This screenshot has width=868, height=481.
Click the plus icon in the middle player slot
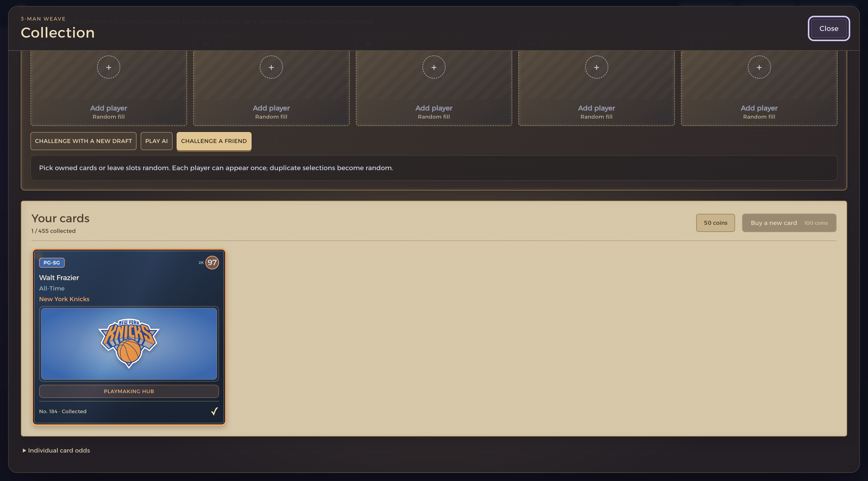pos(434,67)
